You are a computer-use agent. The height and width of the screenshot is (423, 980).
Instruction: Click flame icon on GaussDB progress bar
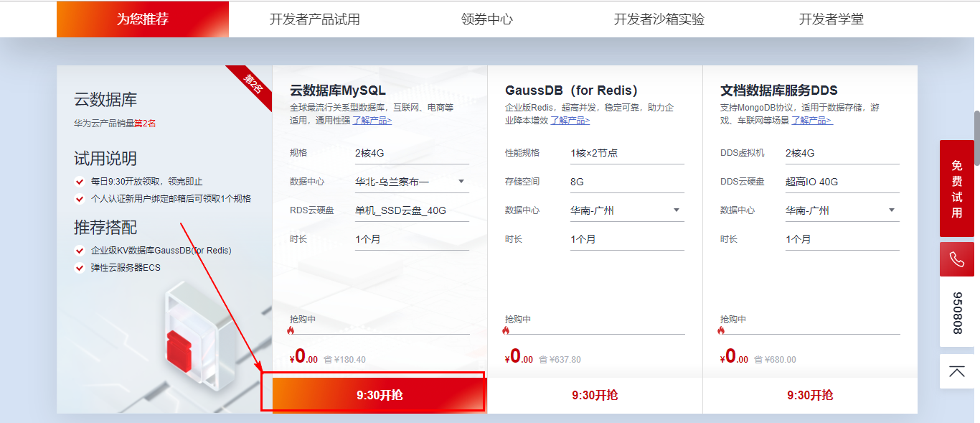click(506, 331)
